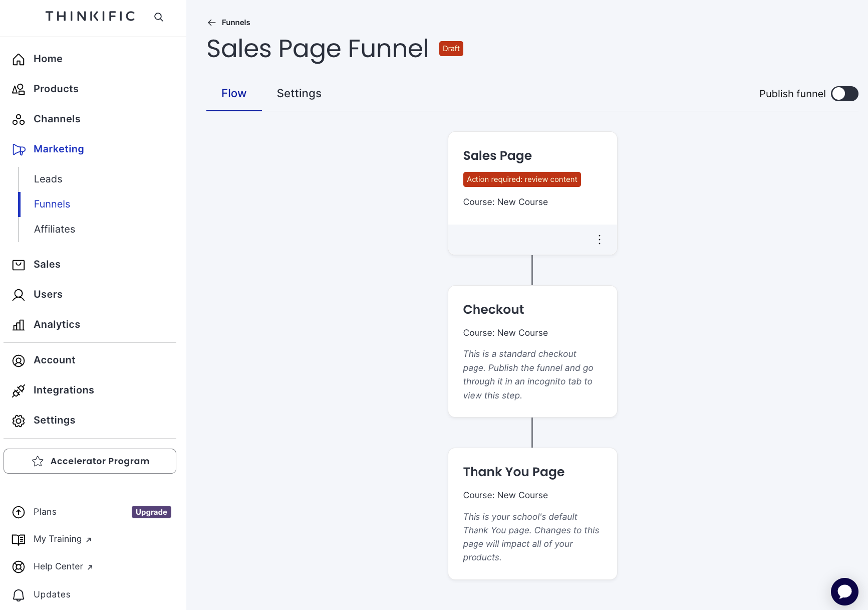Click the Sales menu label
This screenshot has height=610, width=868.
pyautogui.click(x=47, y=264)
